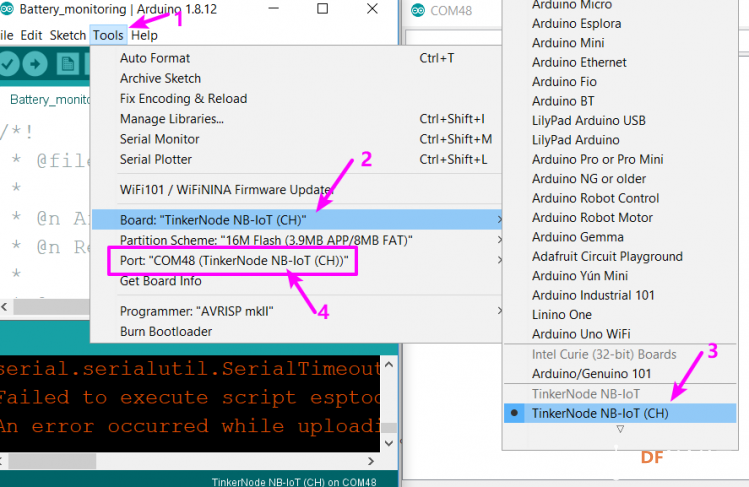This screenshot has width=749, height=487.
Task: Select Arduino Fio board
Action: pyautogui.click(x=620, y=82)
